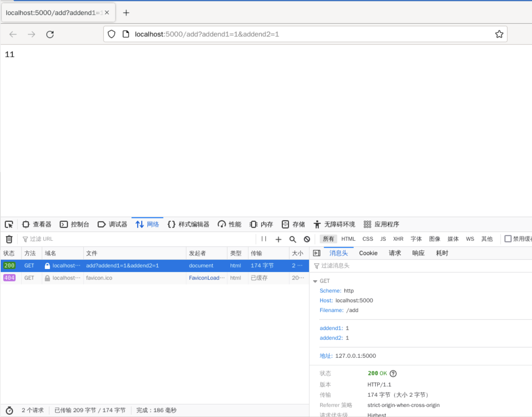Screen dimensions: 532x417
Task: Reload the current page
Action: 50,34
